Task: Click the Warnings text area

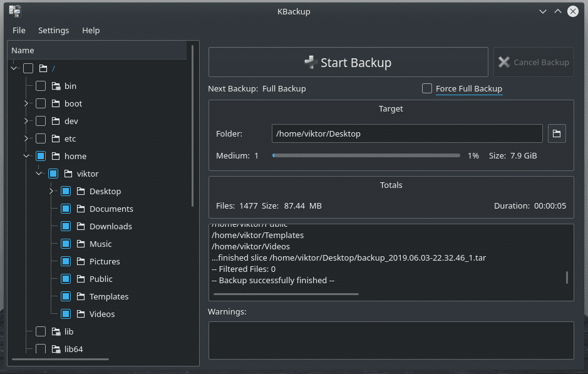Action: [391, 340]
